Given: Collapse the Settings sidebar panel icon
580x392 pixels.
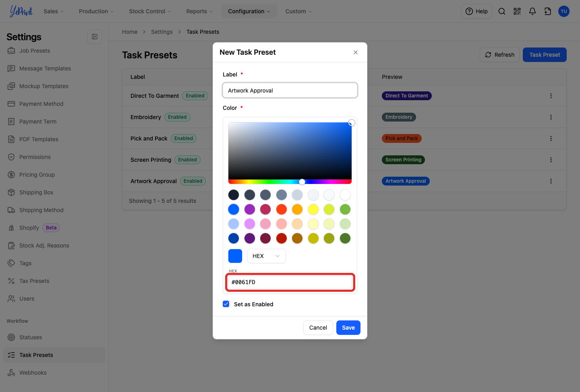Looking at the screenshot, I should click(95, 37).
